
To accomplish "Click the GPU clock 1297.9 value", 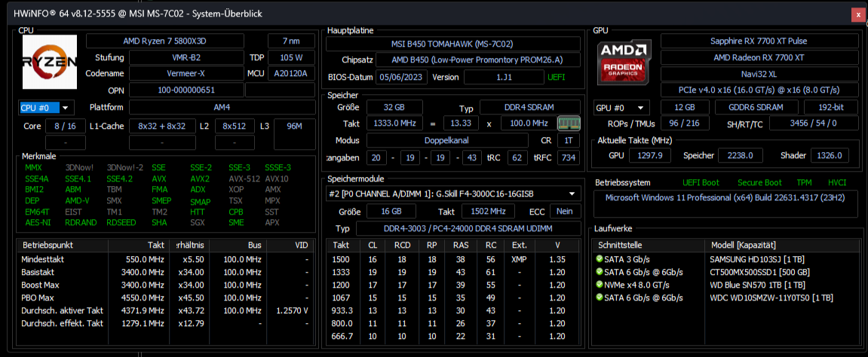I will pyautogui.click(x=651, y=155).
